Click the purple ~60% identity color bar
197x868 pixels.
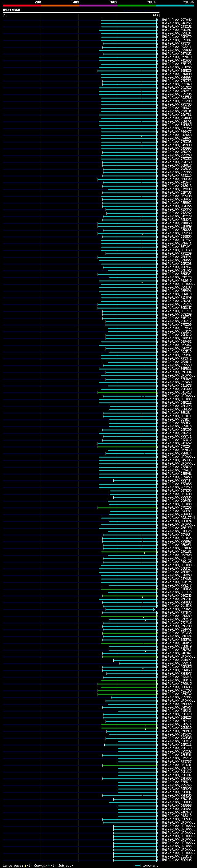click(99, 6)
